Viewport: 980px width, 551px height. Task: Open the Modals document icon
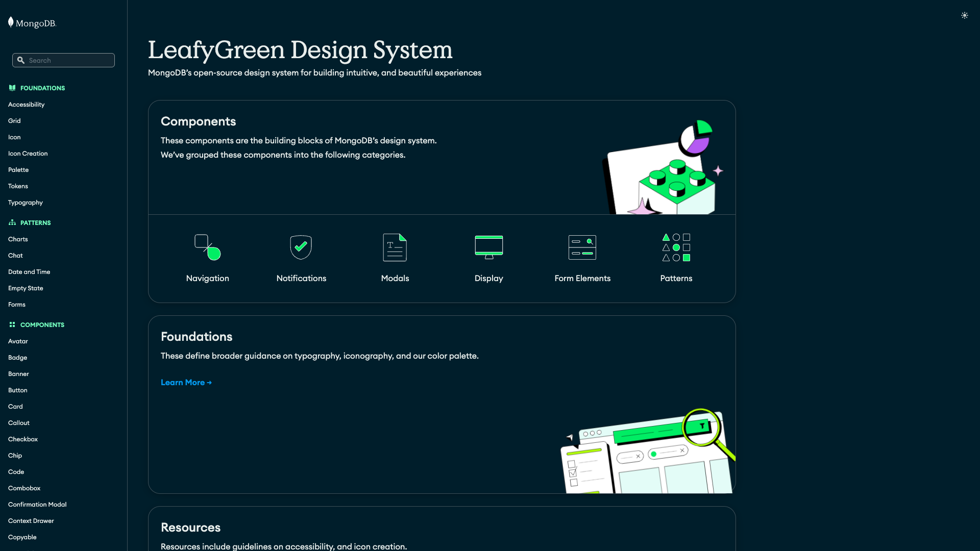395,247
